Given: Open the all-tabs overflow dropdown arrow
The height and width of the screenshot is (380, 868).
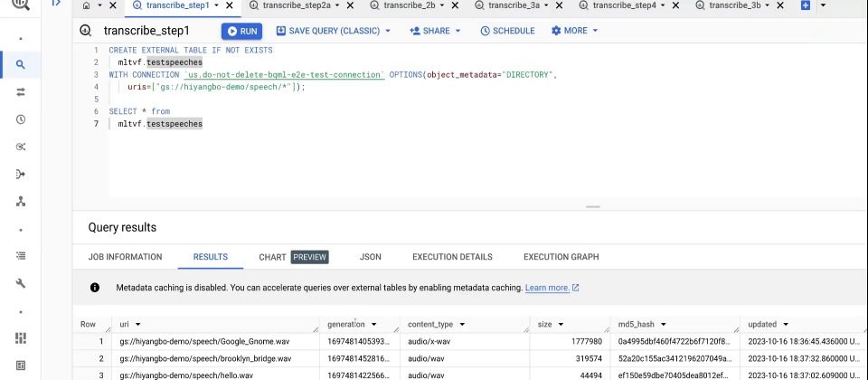Looking at the screenshot, I should 823,5.
